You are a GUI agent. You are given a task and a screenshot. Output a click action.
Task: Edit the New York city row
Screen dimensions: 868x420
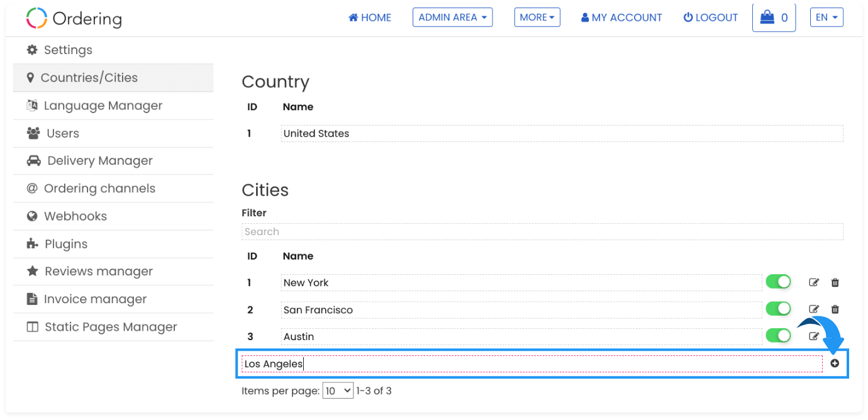coord(814,282)
